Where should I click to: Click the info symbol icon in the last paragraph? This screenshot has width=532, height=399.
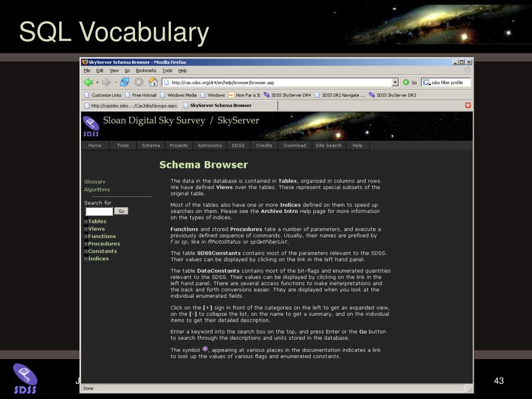click(205, 349)
